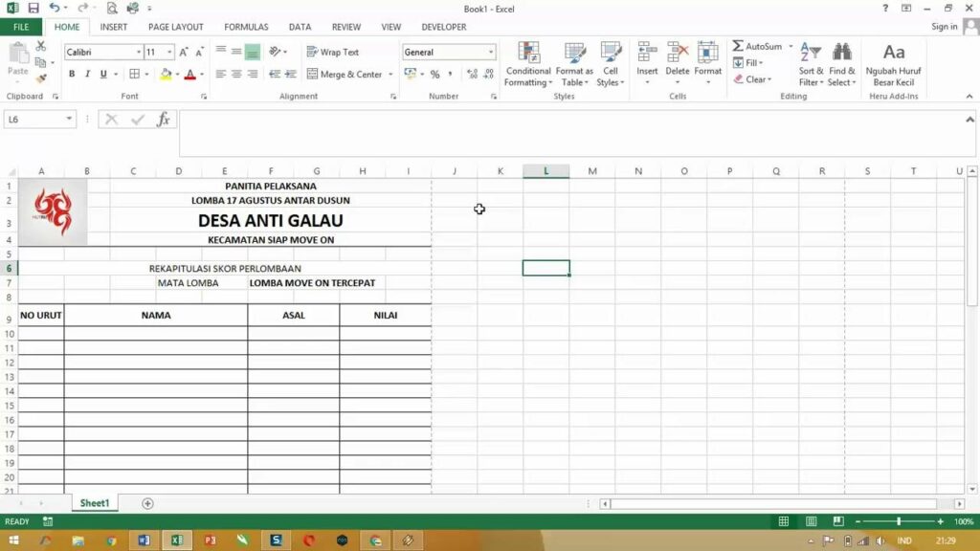This screenshot has height=551, width=980.
Task: Open Sort & Filter menu
Action: 811,64
